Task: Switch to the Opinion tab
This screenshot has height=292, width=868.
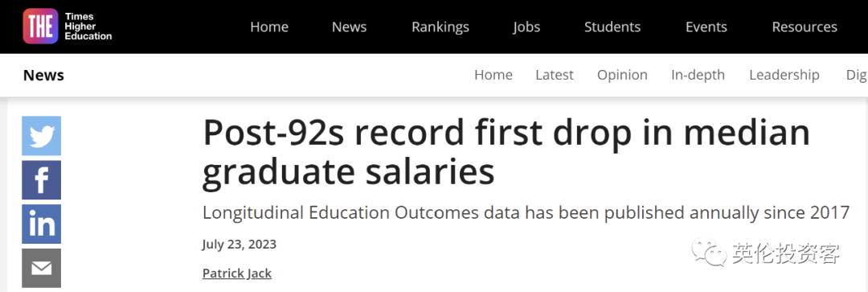Action: point(622,76)
